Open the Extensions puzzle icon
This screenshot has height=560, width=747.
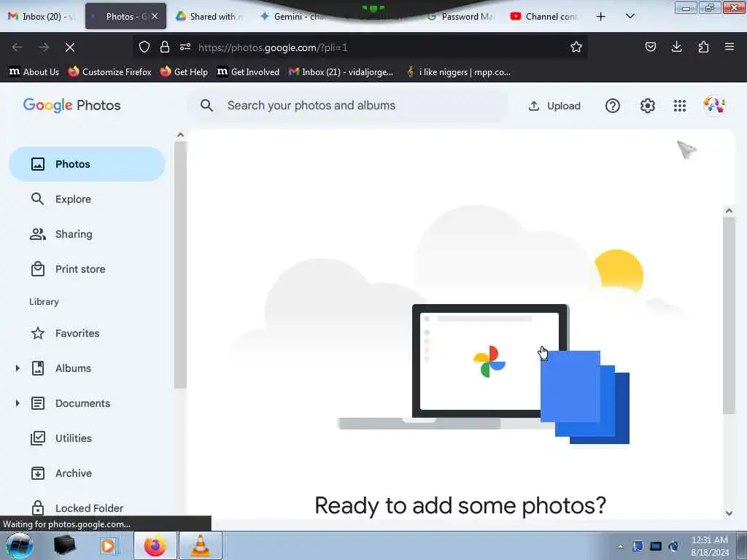coord(703,47)
